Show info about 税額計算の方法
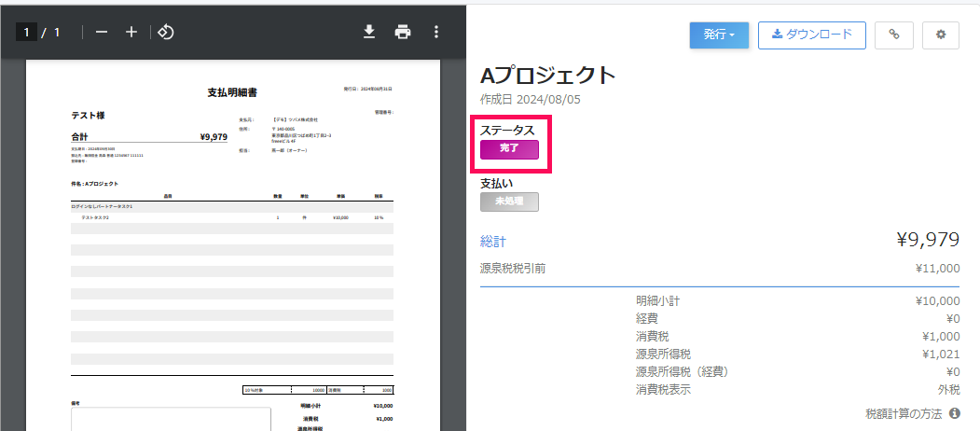980x431 pixels. (955, 413)
